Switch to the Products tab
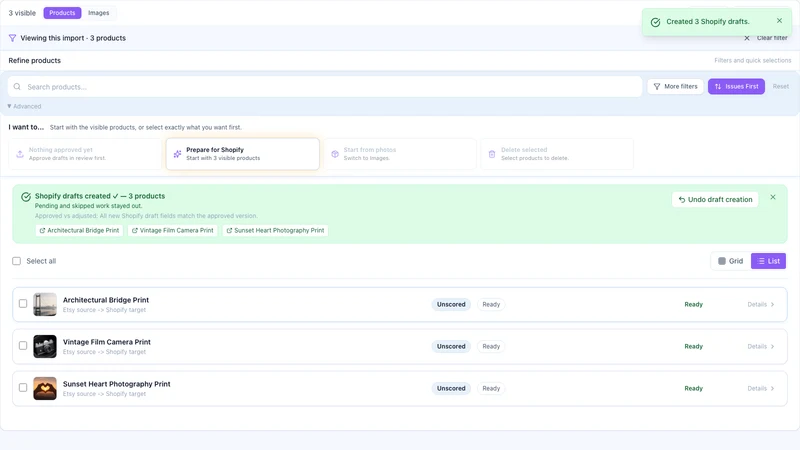800x450 pixels. click(x=62, y=13)
